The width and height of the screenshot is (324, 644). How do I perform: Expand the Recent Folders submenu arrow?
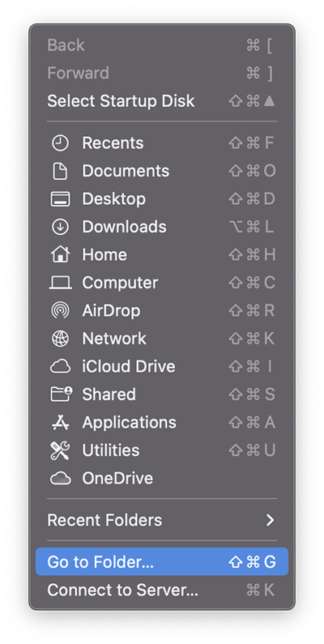(270, 520)
